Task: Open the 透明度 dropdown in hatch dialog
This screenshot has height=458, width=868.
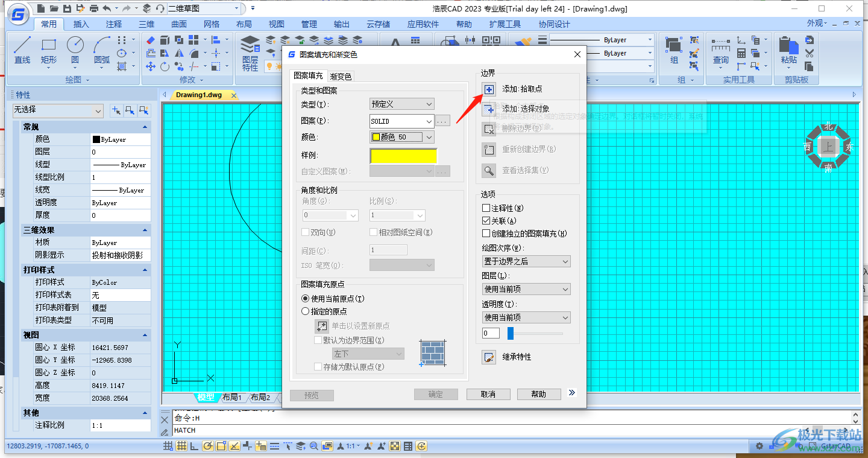Action: [x=527, y=317]
